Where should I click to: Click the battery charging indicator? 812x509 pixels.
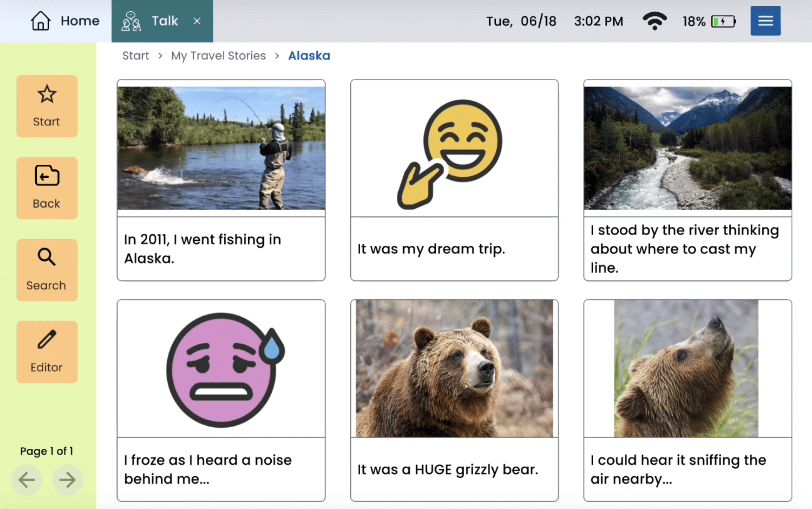pos(723,21)
